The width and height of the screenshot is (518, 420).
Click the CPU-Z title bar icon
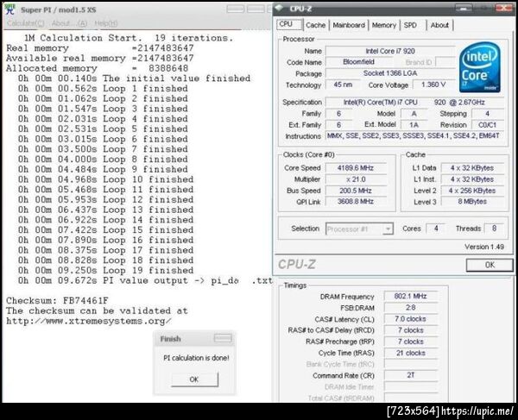(x=280, y=9)
